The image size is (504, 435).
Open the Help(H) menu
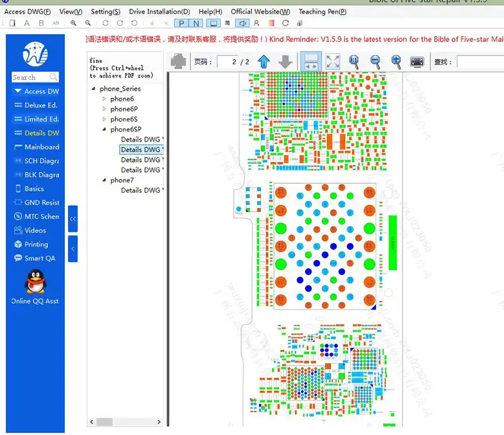(210, 11)
